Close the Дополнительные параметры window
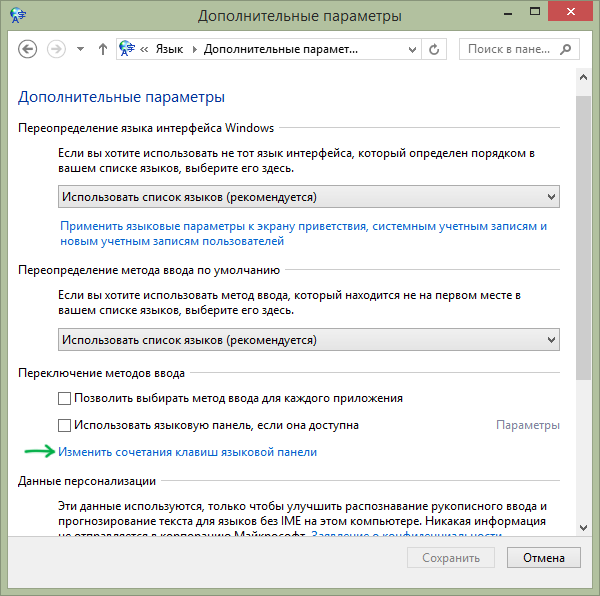600x596 pixels. point(571,12)
